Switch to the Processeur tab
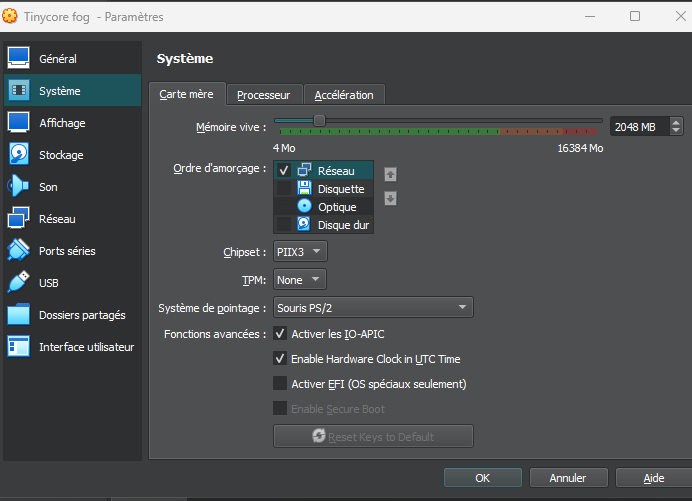 click(264, 95)
